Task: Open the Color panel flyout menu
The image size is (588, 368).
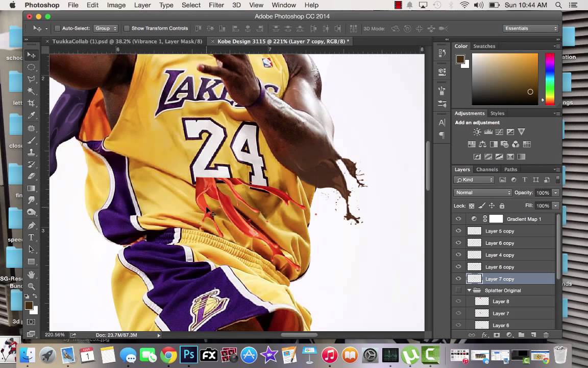Action: (x=557, y=46)
